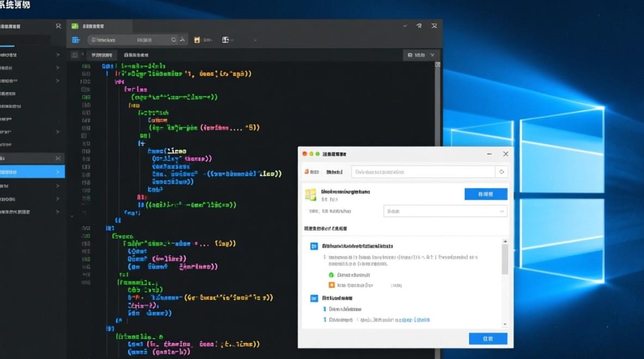
Task: Click the orange save icon in the editor toolbar
Action: coord(196,40)
